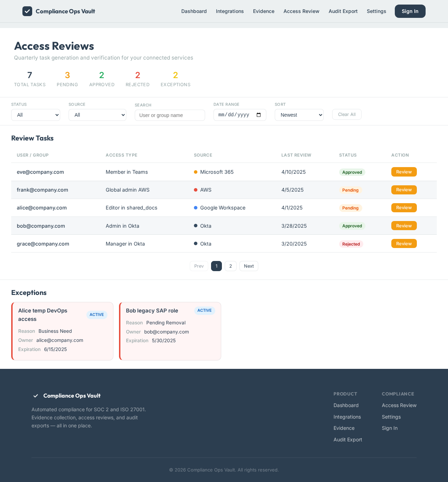This screenshot has width=448, height=482.
Task: Open Evidence link in the footer
Action: click(x=344, y=428)
